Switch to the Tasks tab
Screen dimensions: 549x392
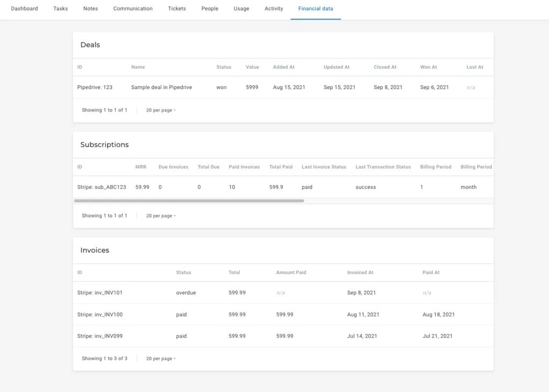click(x=61, y=9)
